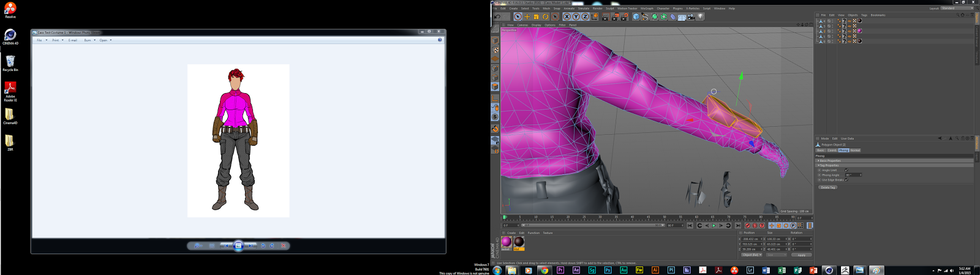Open the Print dropdown in Photo Viewer
The image size is (980, 275).
click(58, 40)
